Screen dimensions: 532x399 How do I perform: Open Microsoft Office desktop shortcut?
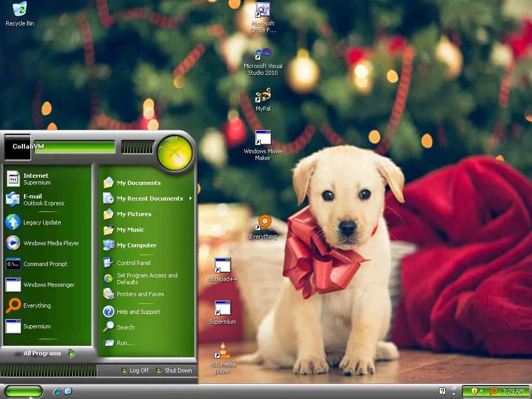coord(262,18)
